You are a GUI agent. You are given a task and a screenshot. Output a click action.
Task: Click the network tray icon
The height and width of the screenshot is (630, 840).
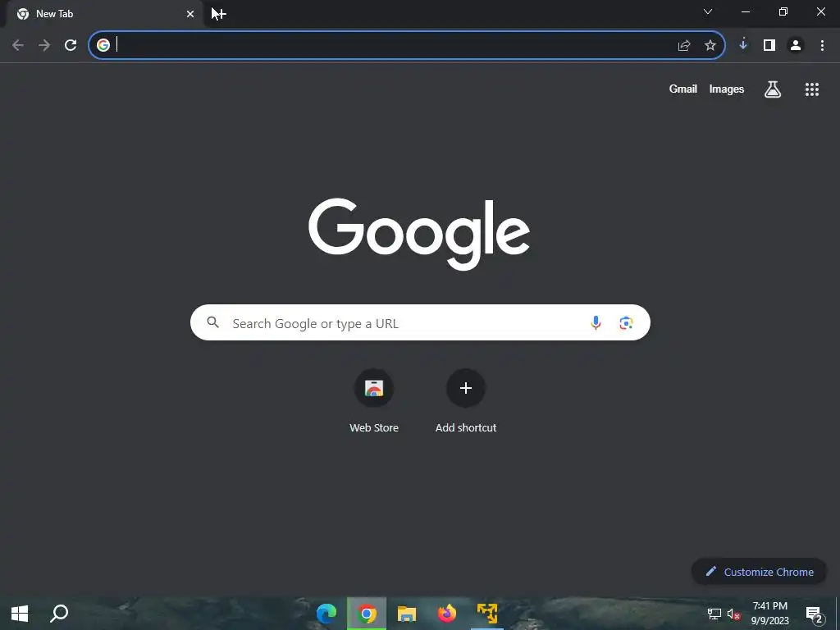tap(714, 614)
